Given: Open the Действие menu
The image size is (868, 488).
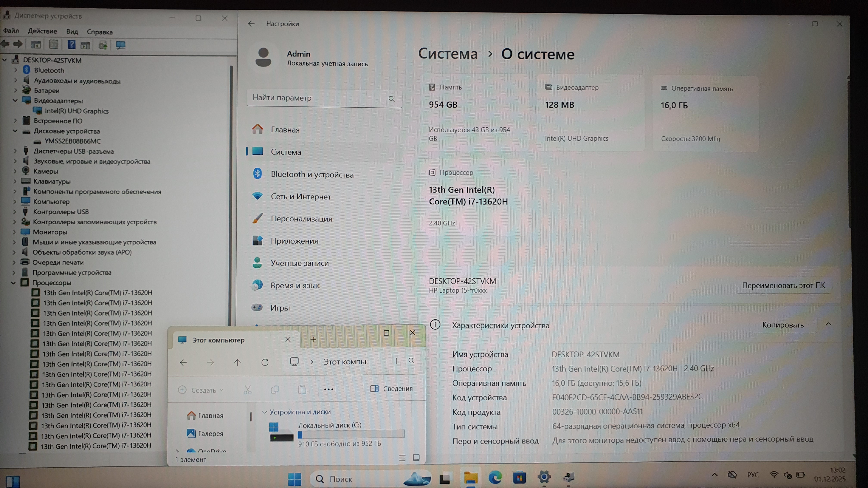Looking at the screenshot, I should coord(42,31).
